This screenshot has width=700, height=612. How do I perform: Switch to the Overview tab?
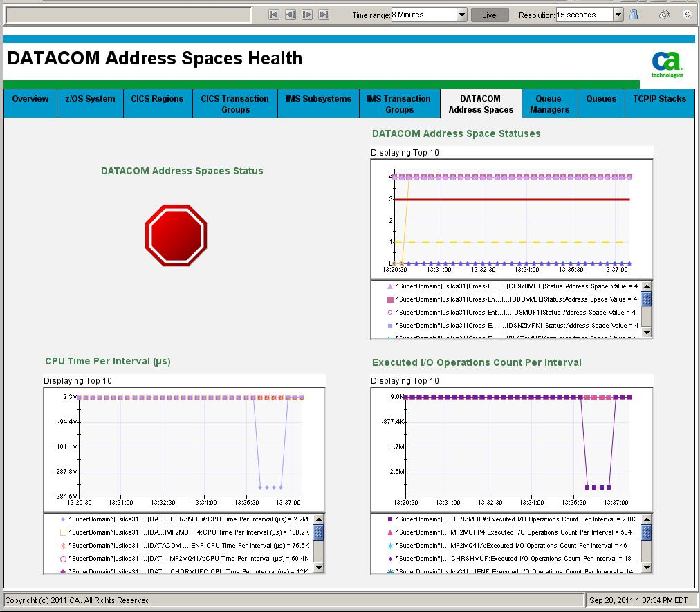30,104
